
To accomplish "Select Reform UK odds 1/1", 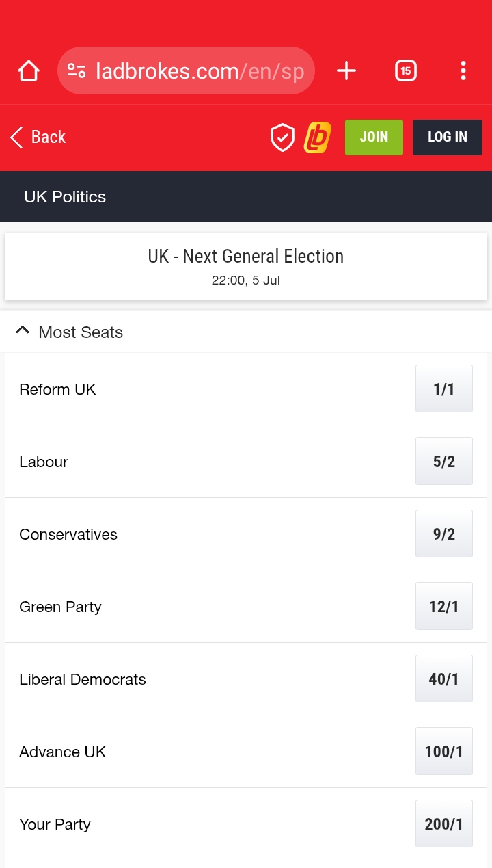I will click(x=443, y=389).
